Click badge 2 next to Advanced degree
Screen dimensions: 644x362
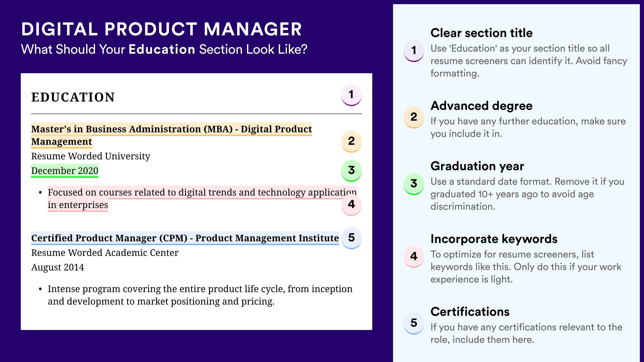pos(414,117)
